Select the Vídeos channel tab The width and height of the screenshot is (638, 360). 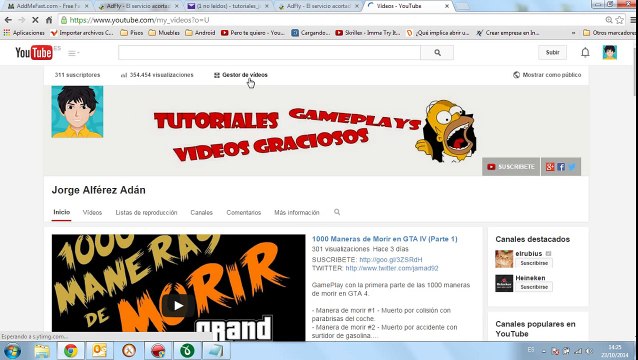[x=92, y=212]
